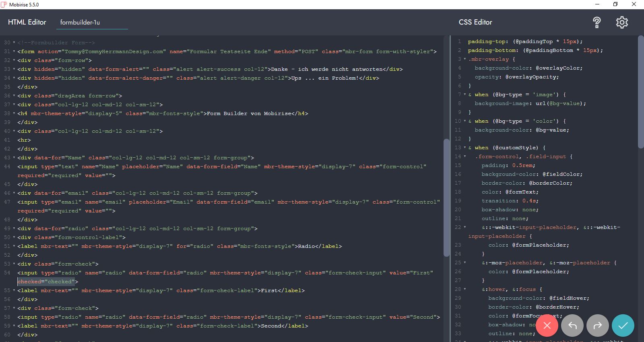Fold the customStyle block on CSS line 13
The width and height of the screenshot is (644, 342).
click(x=465, y=148)
